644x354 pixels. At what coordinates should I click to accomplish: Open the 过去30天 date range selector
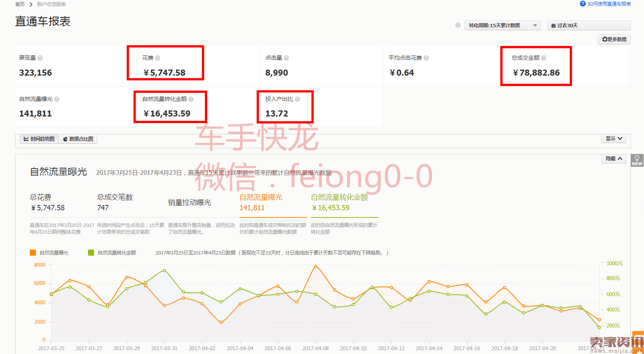tap(588, 25)
